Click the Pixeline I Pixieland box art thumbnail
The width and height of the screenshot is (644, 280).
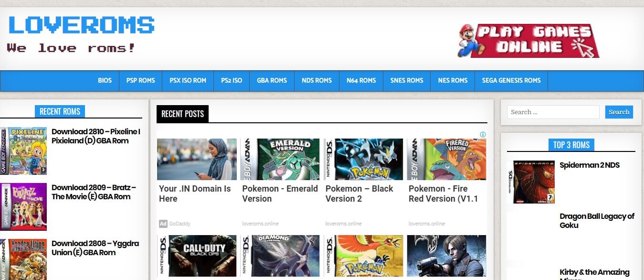24,151
